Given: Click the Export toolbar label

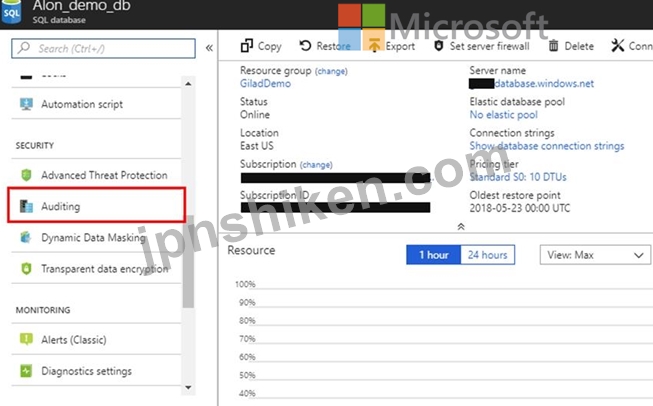Looking at the screenshot, I should [400, 46].
